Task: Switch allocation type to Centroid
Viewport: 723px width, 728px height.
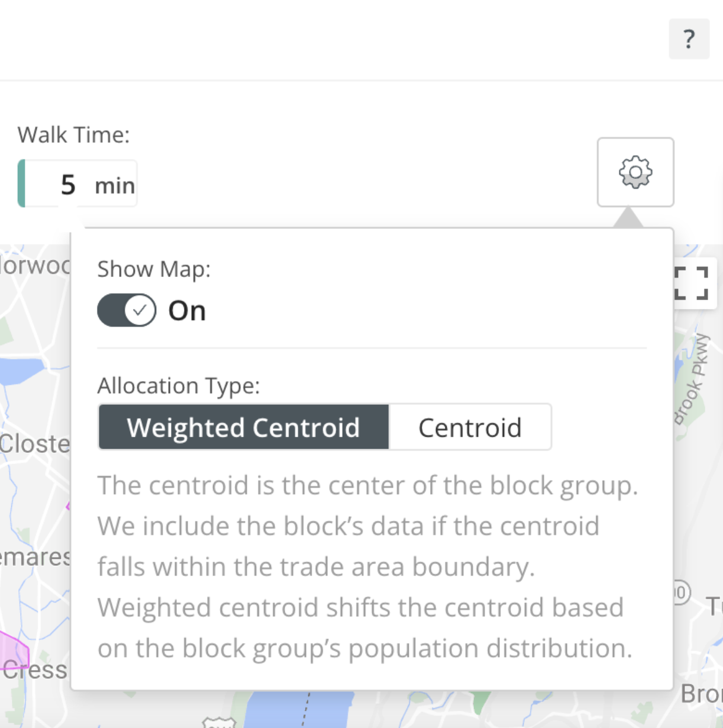Action: (x=470, y=427)
